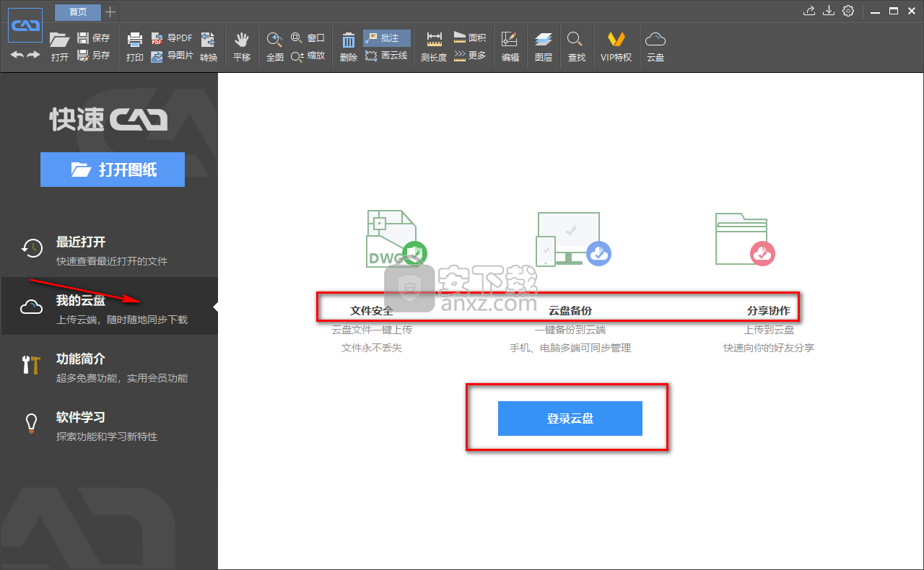This screenshot has width=924, height=570.
Task: Click the undo arrow
Action: tap(16, 56)
